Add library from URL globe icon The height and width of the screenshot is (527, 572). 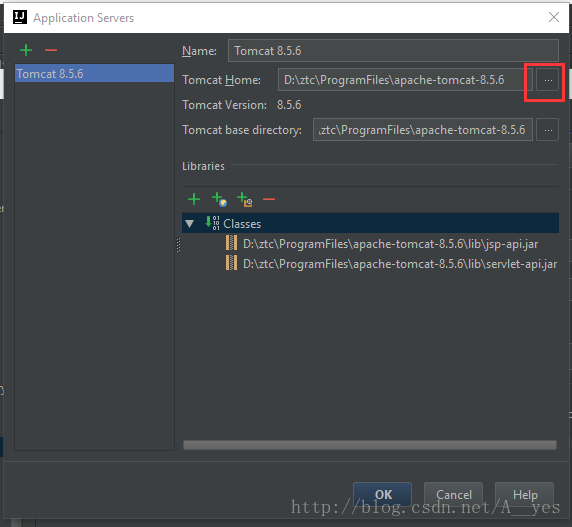click(x=219, y=199)
